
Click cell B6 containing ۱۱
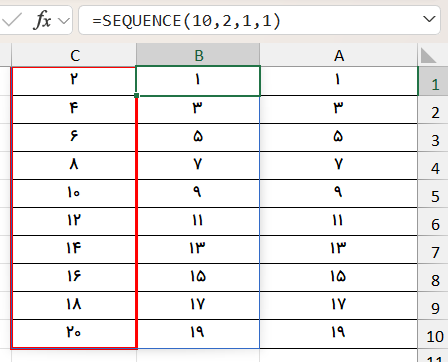coord(198,222)
